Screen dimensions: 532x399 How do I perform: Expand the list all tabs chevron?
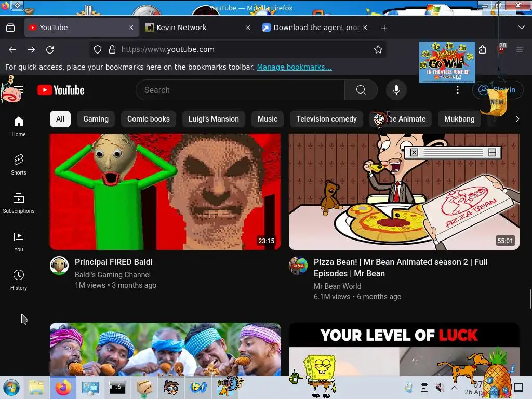(522, 28)
